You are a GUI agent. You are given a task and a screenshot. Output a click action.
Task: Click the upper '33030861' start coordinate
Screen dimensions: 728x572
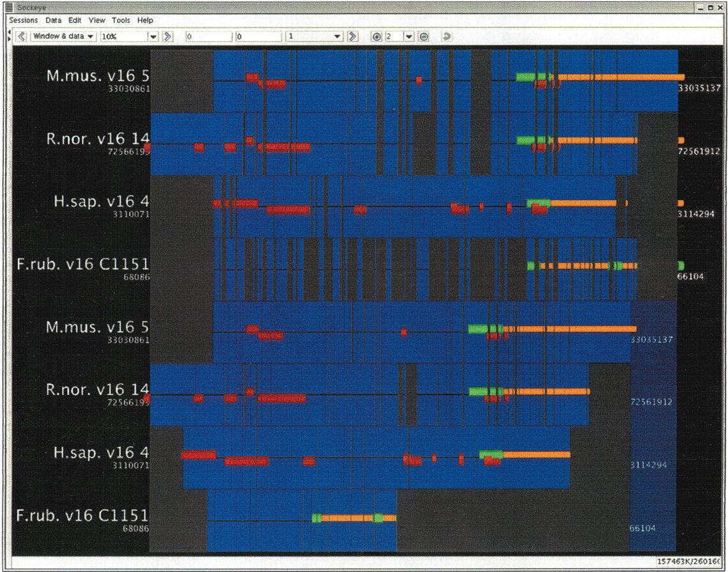pos(129,89)
